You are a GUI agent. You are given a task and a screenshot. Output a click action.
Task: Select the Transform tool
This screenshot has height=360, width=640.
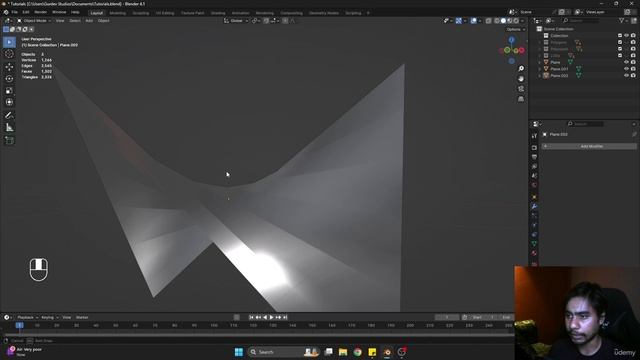pyautogui.click(x=9, y=102)
